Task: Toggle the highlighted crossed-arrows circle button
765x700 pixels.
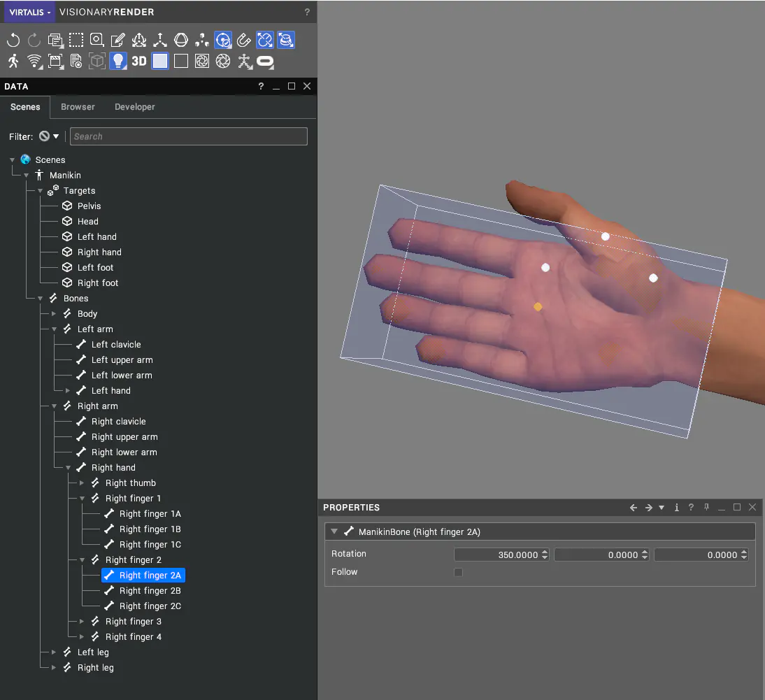Action: tap(265, 40)
